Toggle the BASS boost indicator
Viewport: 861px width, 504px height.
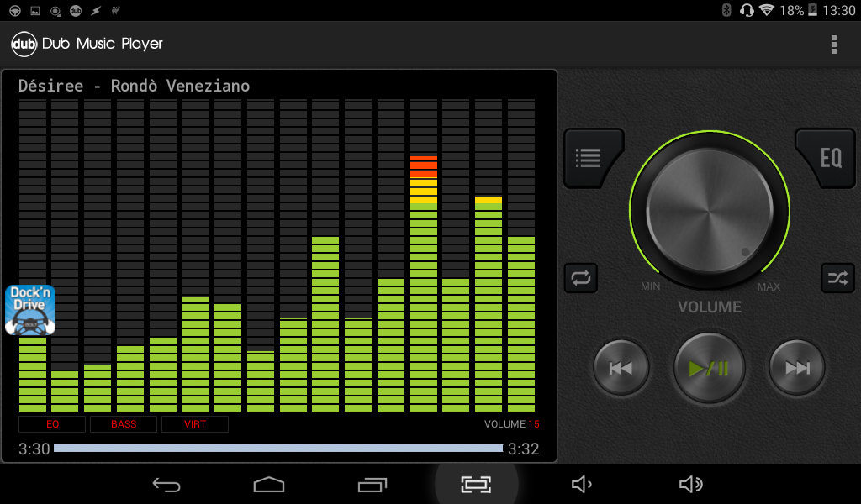(124, 424)
